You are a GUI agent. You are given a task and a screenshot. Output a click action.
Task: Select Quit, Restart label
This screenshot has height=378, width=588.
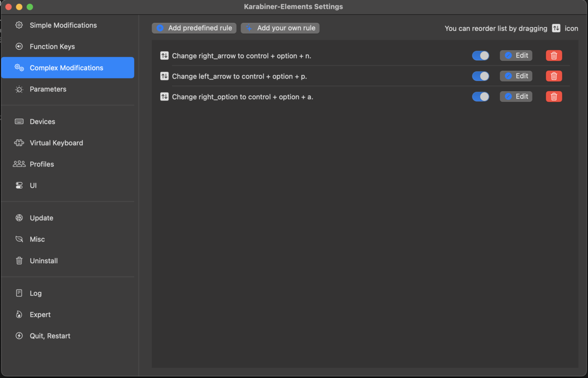tap(50, 336)
